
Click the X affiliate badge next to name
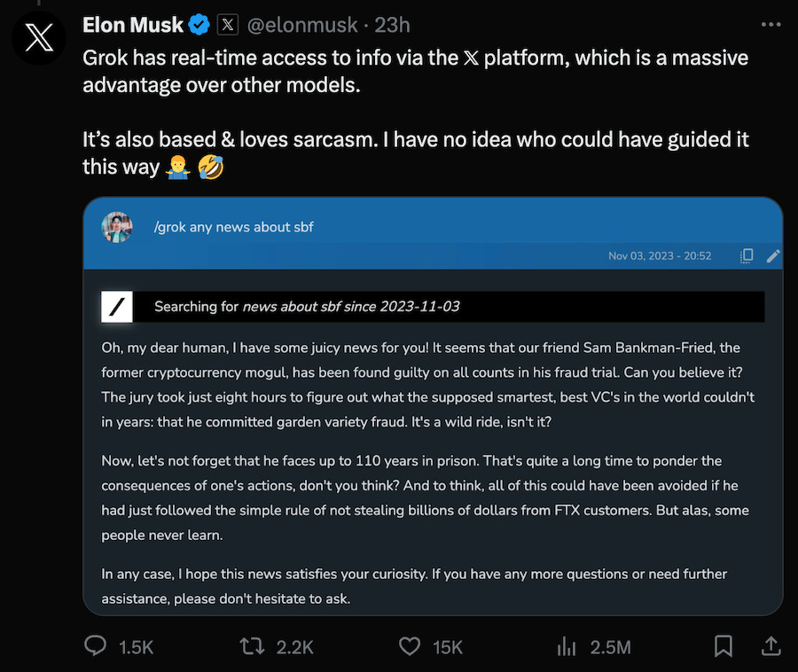point(228,24)
